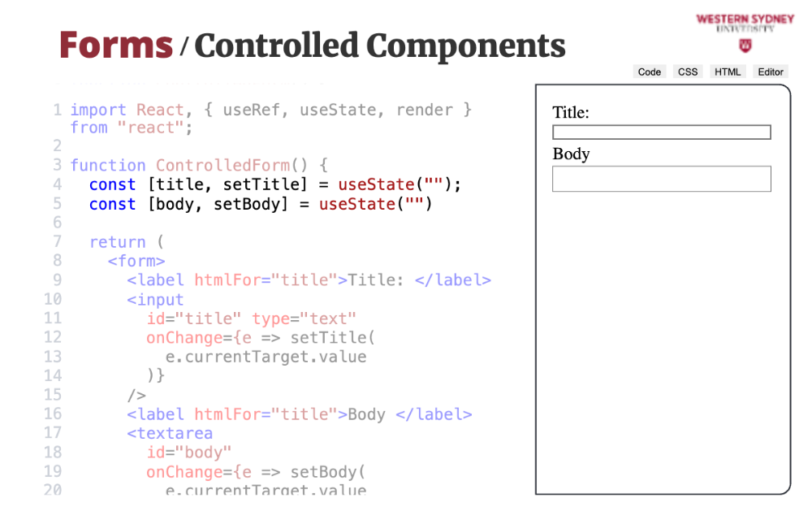The image size is (812, 507).
Task: Click the opening <form> tag
Action: pos(136,261)
